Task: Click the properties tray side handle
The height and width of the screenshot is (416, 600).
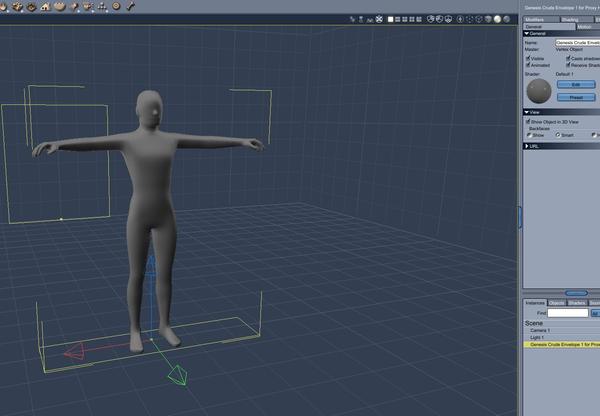Action: (x=520, y=217)
